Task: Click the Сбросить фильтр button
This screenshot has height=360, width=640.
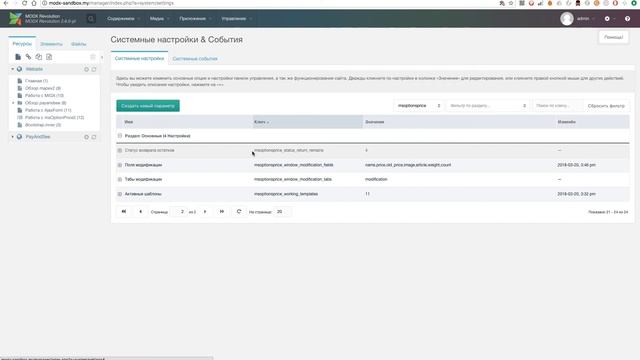Action: click(x=606, y=106)
